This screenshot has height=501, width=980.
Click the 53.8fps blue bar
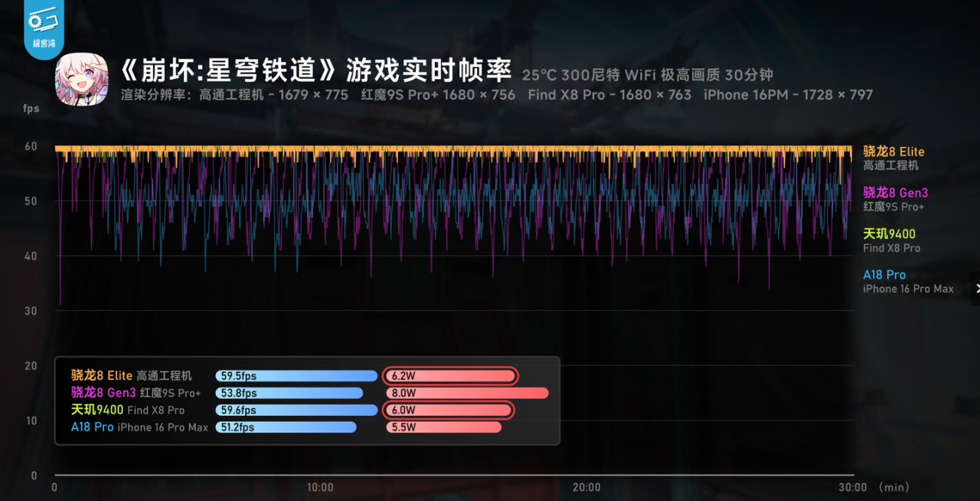(x=289, y=393)
